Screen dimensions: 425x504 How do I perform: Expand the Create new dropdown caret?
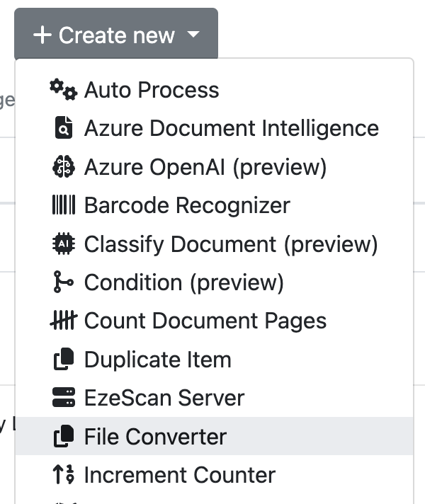pyautogui.click(x=193, y=35)
